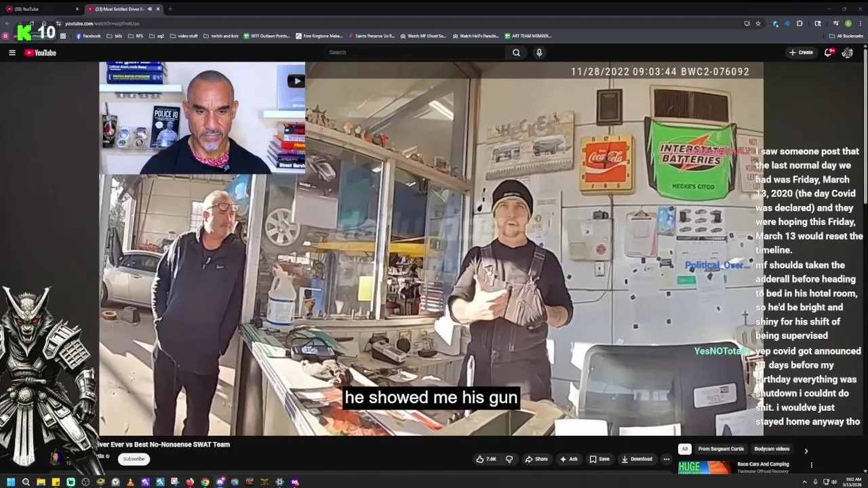Open more actions ellipsis below the video
868x488 pixels.
click(666, 459)
